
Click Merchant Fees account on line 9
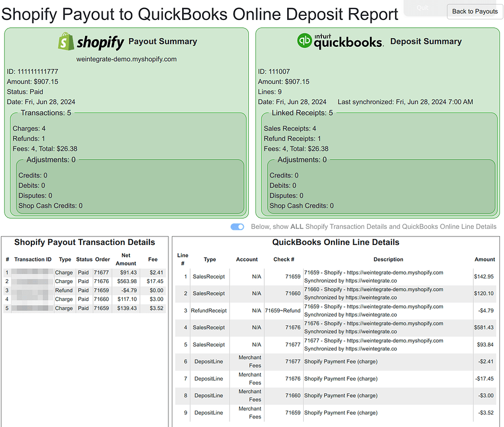tap(250, 413)
